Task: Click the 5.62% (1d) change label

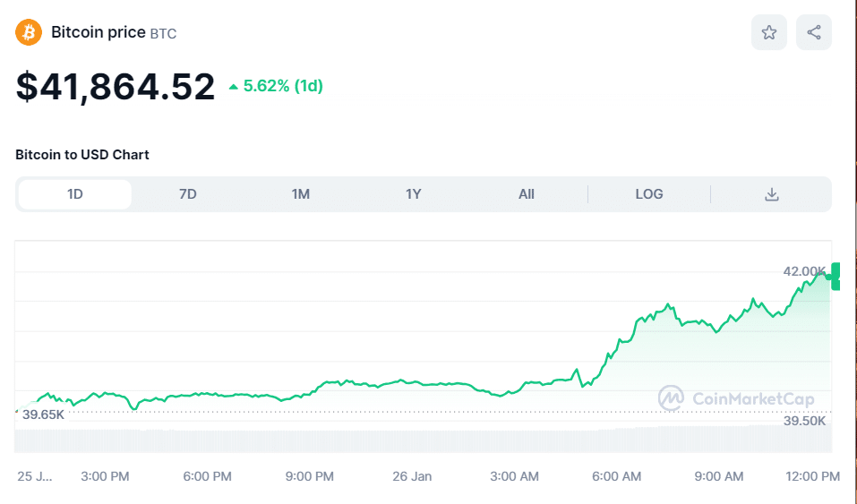Action: [283, 86]
